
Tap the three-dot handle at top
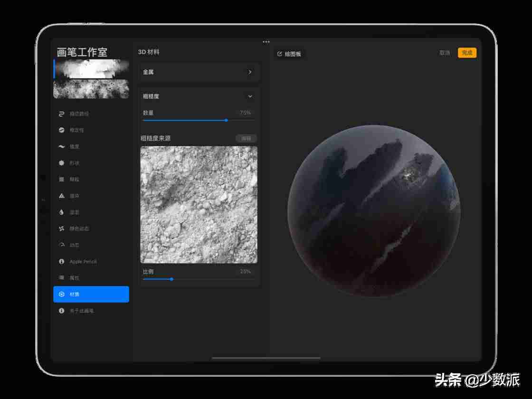tap(266, 42)
